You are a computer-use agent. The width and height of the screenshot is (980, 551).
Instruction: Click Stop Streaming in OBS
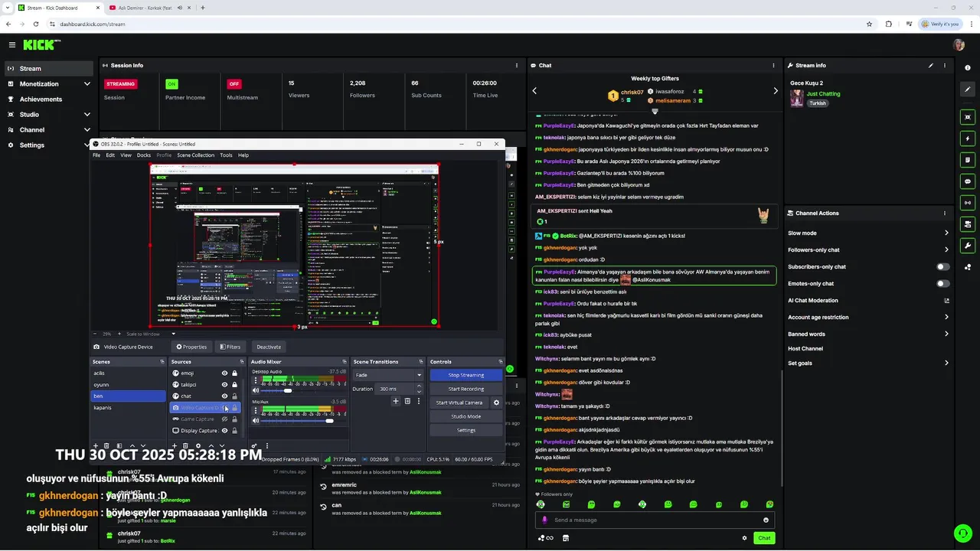pos(465,376)
